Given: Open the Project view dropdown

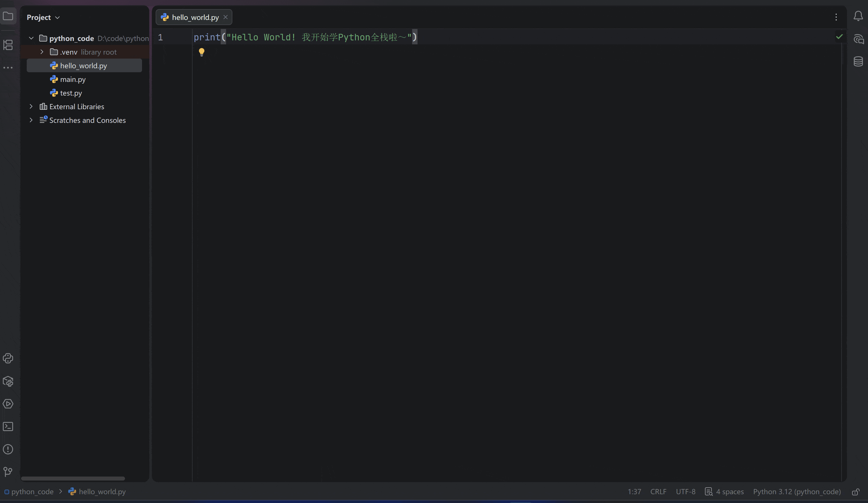Looking at the screenshot, I should pos(43,17).
